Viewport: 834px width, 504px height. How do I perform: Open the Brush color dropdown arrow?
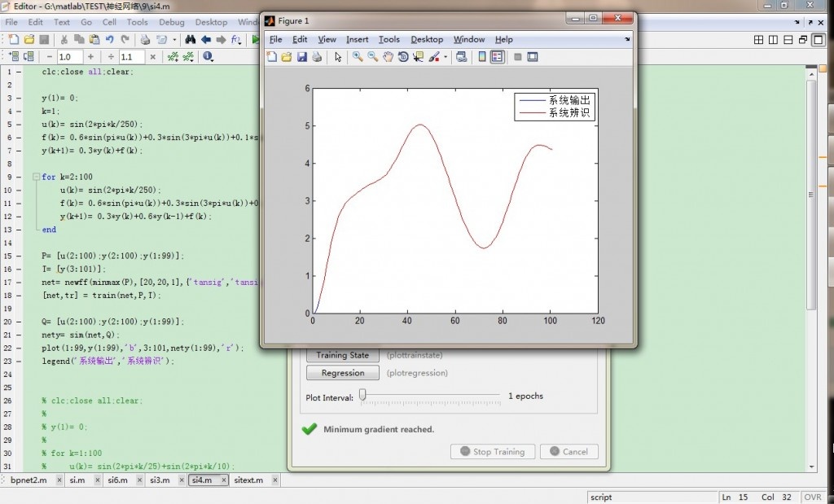pyautogui.click(x=446, y=57)
